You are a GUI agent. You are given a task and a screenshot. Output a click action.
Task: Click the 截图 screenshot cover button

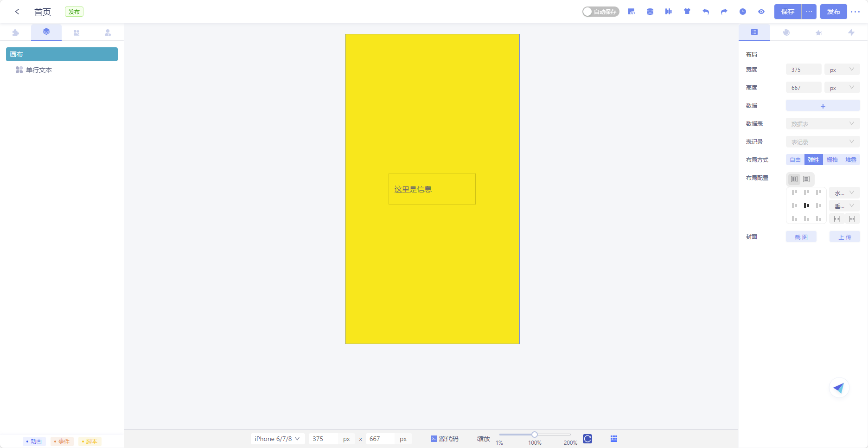[801, 237]
